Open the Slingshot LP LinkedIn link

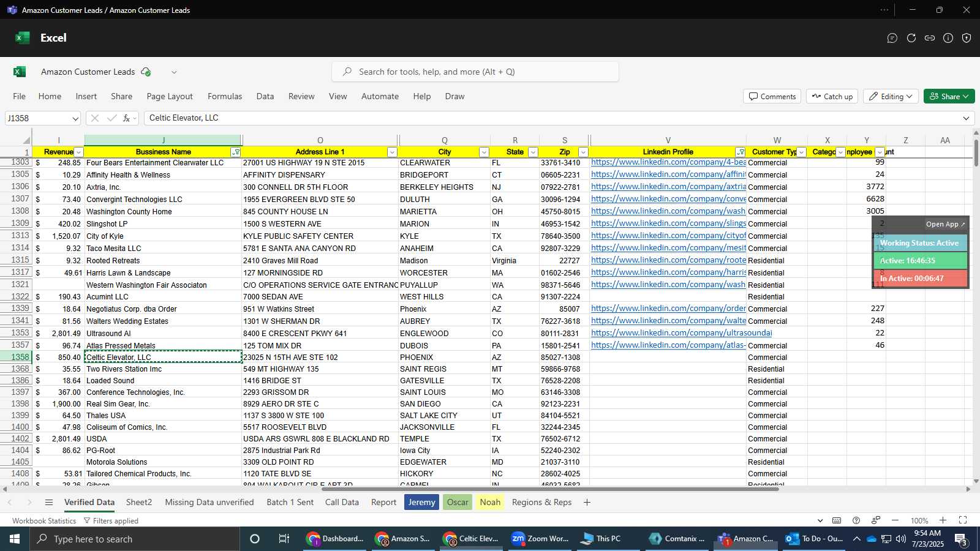668,223
